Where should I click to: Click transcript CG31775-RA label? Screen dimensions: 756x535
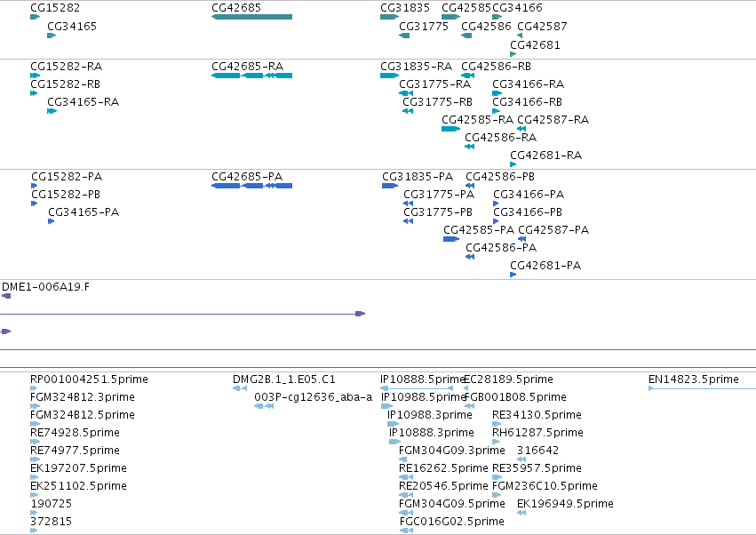point(435,84)
